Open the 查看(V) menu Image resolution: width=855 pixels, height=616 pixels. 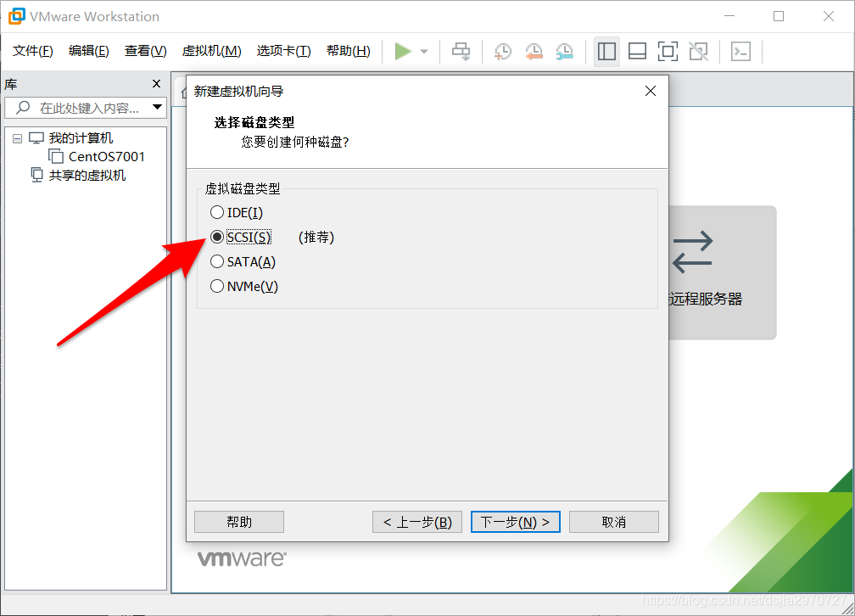pos(146,51)
